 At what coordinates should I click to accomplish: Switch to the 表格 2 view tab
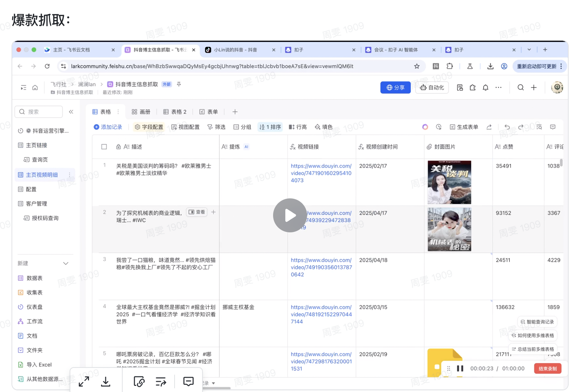pos(175,112)
